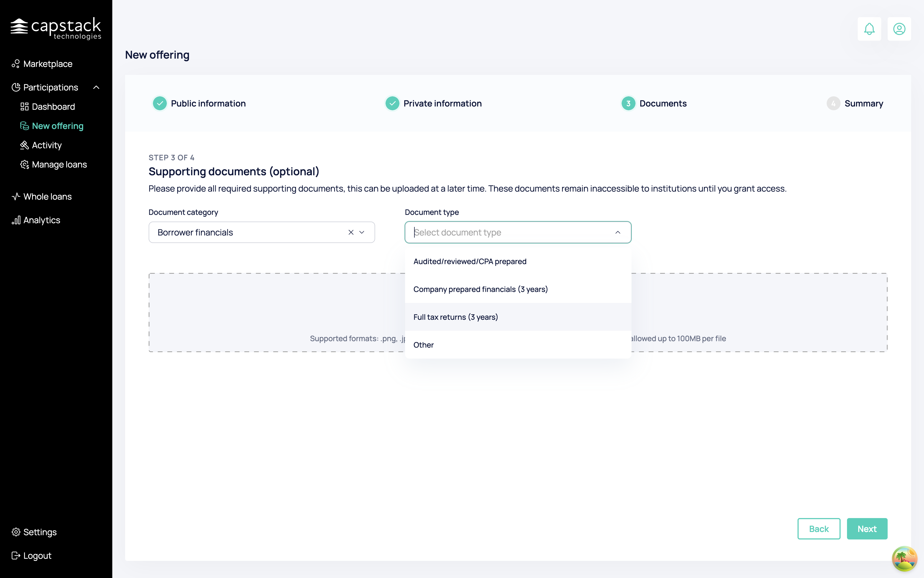Viewport: 924px width, 578px height.
Task: Click the Public information checkmark circle
Action: point(160,103)
